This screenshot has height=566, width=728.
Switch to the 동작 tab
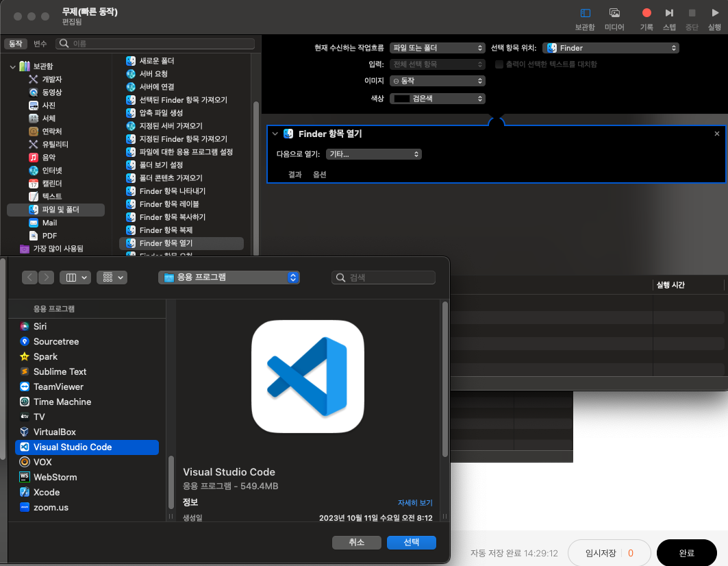coord(15,44)
